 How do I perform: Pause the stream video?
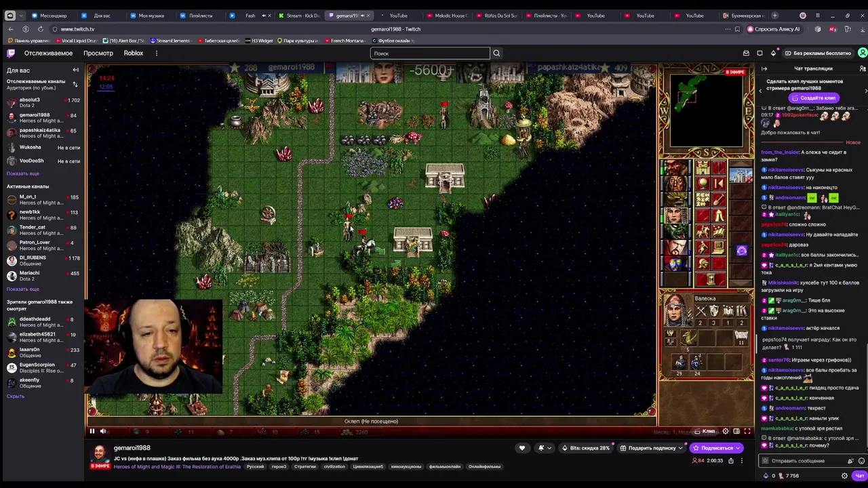(x=92, y=431)
